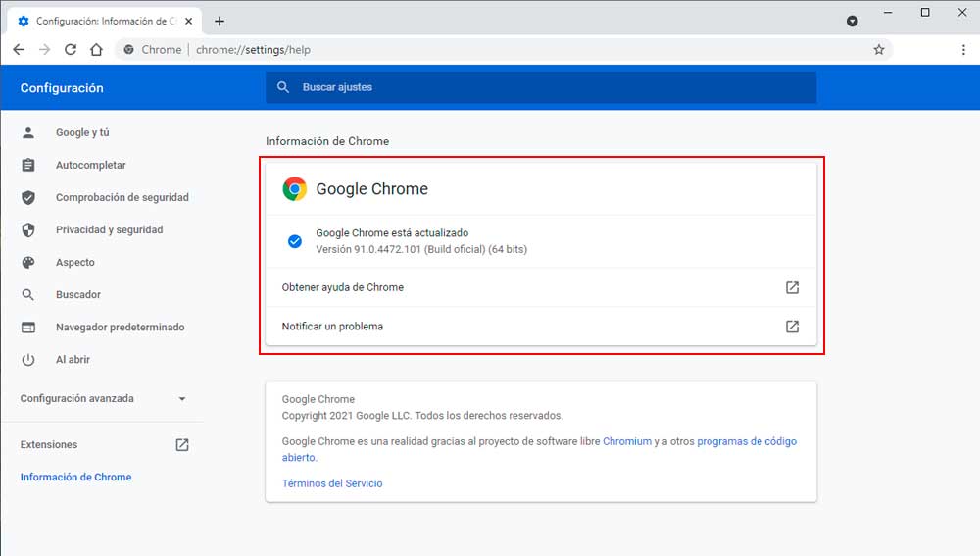Screen dimensions: 980x556
Task: Close the Configuración tab
Action: [189, 22]
